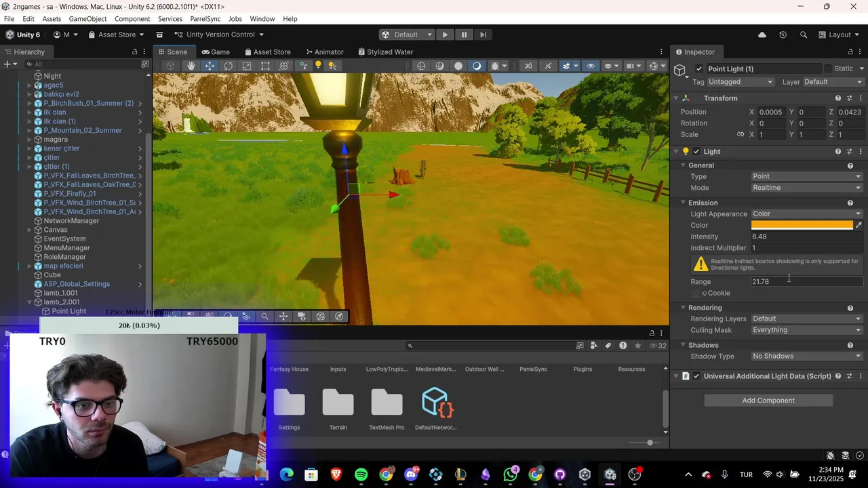868x488 pixels.
Task: Open the Tag Untagged dropdown
Action: pos(740,82)
